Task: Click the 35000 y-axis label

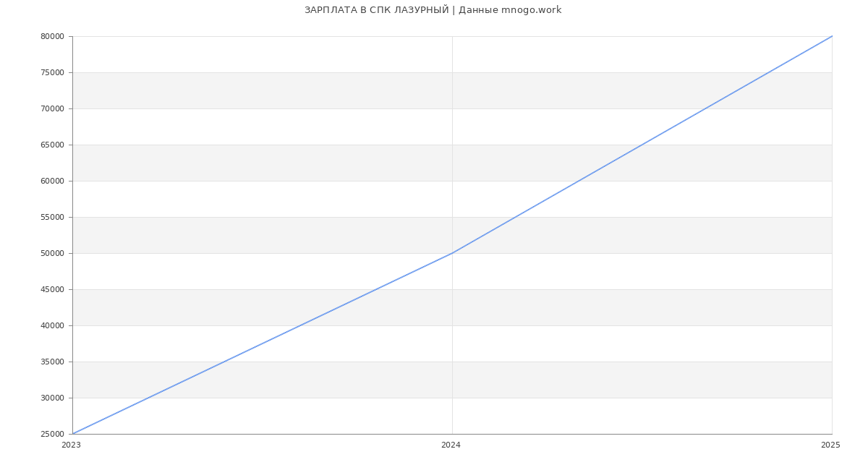Action: coord(52,362)
